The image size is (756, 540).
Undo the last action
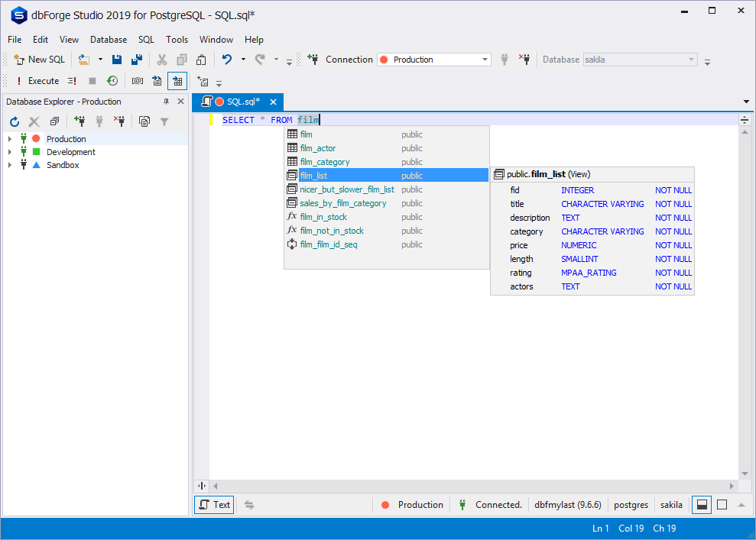(226, 60)
